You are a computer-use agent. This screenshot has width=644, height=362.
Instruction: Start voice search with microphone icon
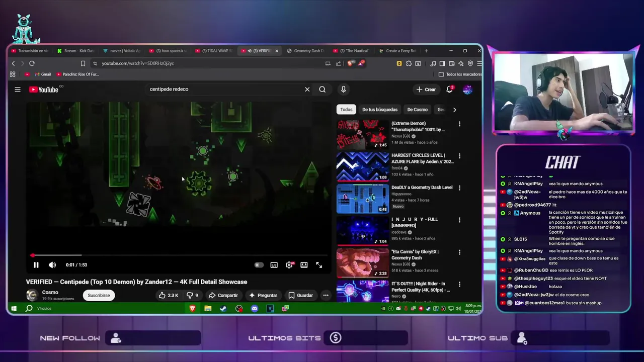(x=343, y=89)
